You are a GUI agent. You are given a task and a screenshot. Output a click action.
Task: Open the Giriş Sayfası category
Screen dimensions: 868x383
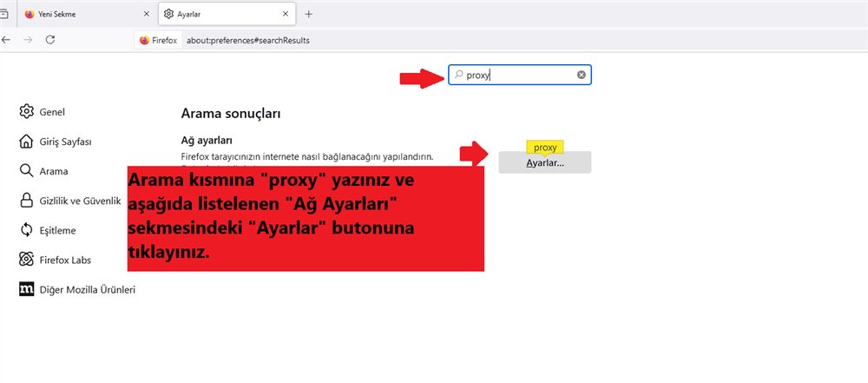click(x=56, y=142)
